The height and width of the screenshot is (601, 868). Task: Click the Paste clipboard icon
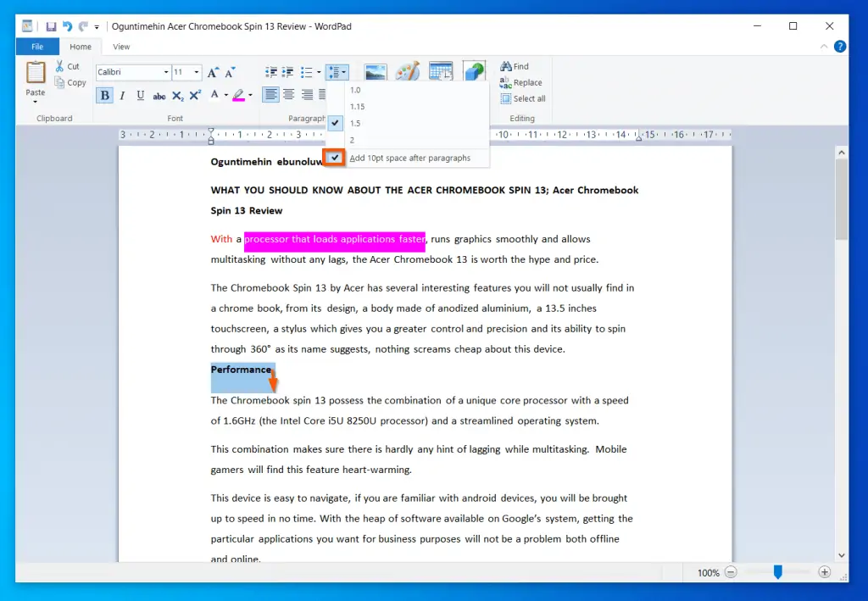point(36,74)
